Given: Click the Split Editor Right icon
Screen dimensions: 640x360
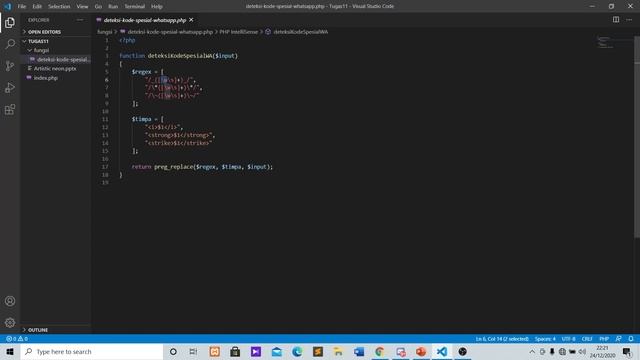Looking at the screenshot, I should (x=616, y=20).
